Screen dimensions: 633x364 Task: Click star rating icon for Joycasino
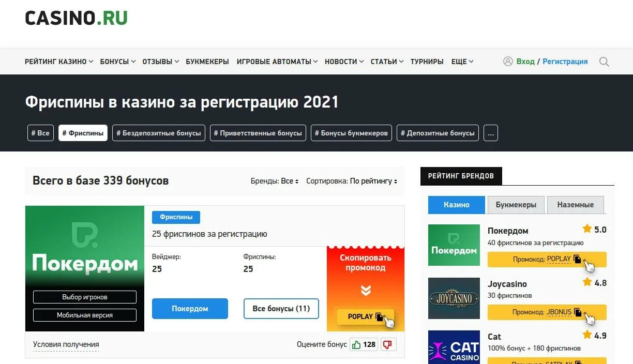[587, 282]
